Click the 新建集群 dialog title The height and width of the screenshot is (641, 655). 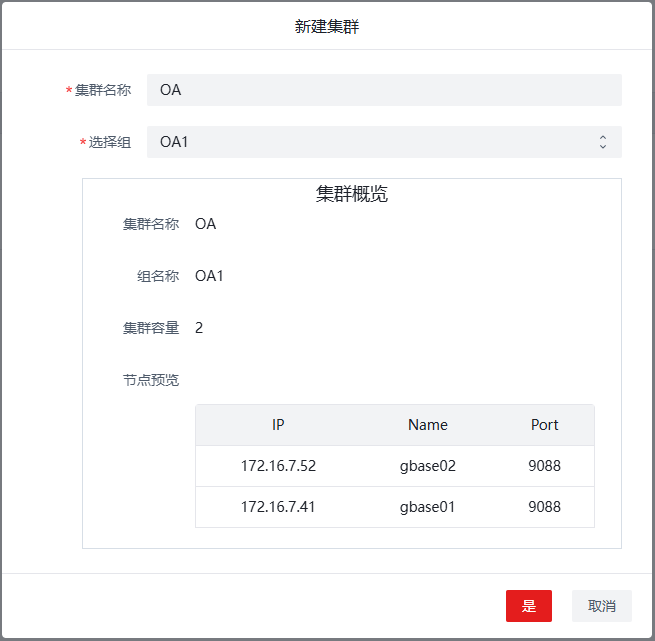click(327, 27)
